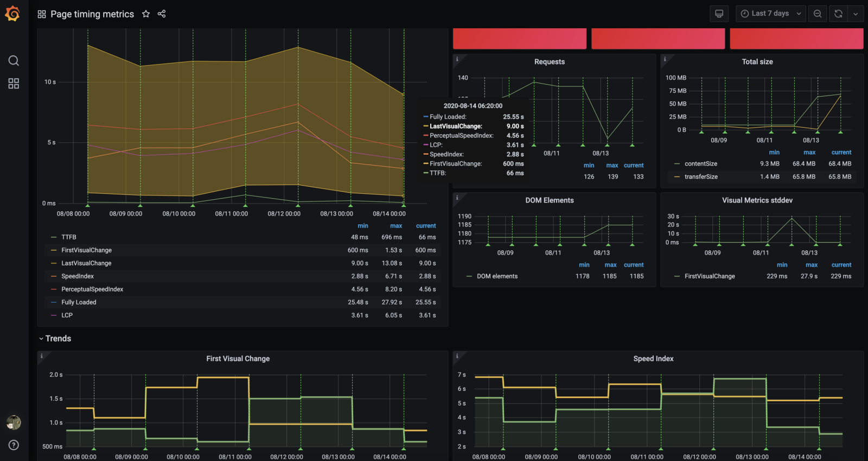
Task: Click the middle red stat panel
Action: click(x=658, y=39)
